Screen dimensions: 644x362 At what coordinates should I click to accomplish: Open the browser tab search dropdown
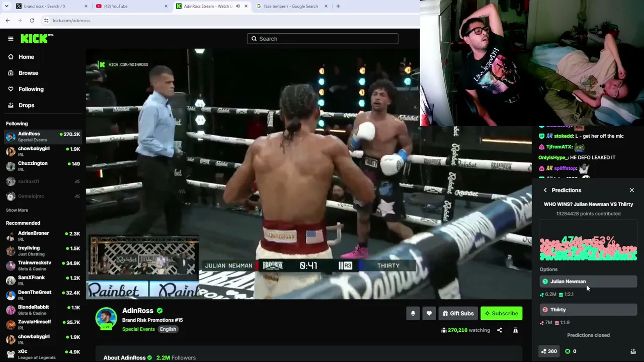pos(6,6)
